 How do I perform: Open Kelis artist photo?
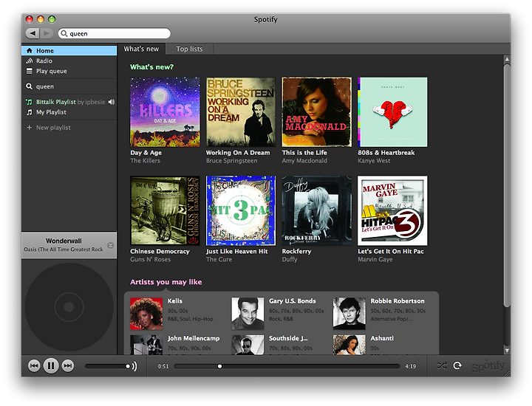pyautogui.click(x=146, y=314)
